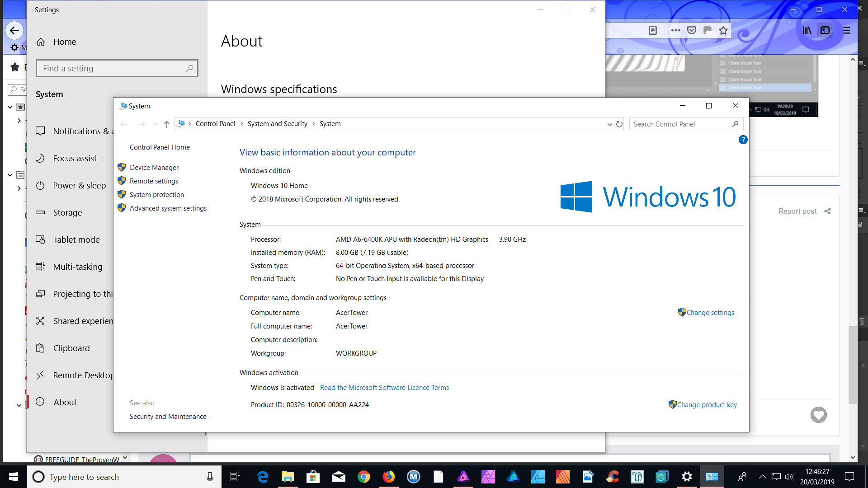Go to Control Panel Home
The width and height of the screenshot is (868, 488).
coord(160,147)
